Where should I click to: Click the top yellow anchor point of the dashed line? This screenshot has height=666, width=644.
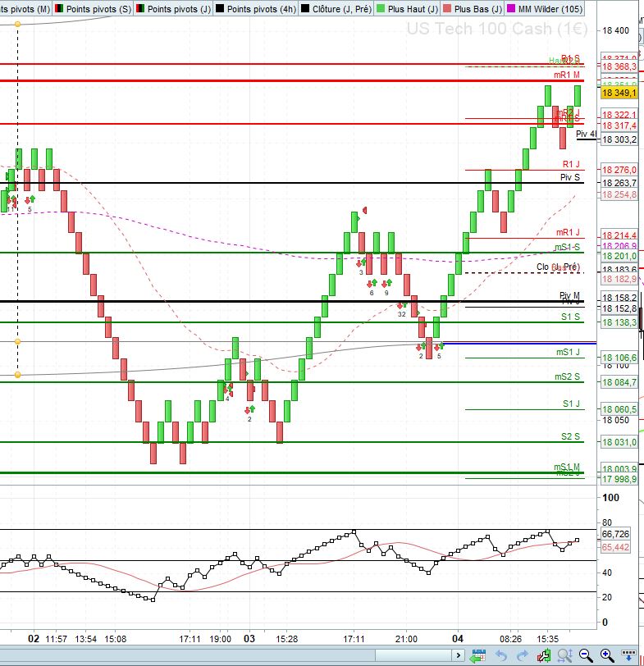(x=17, y=25)
